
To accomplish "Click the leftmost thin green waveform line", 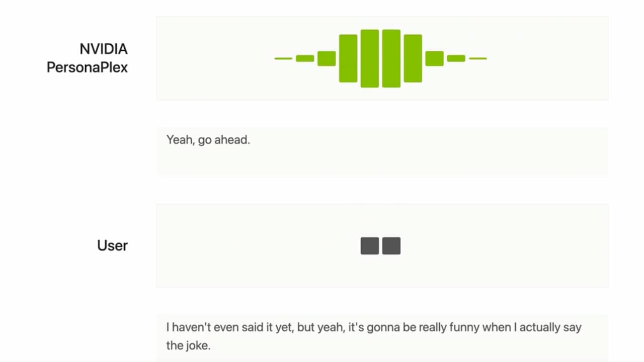I will pos(283,58).
